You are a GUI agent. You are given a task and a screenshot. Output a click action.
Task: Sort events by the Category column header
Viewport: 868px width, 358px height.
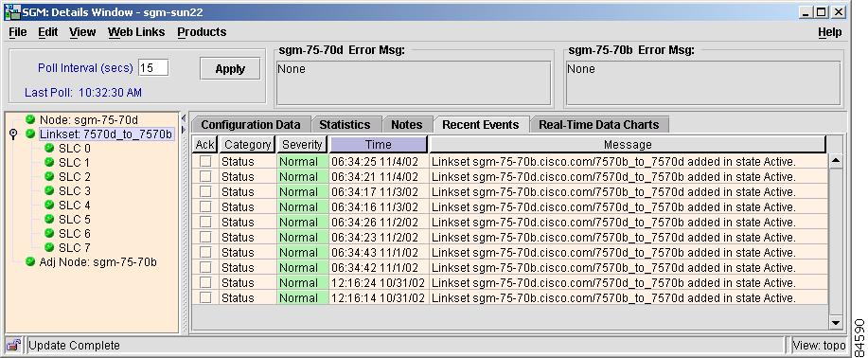pyautogui.click(x=247, y=145)
